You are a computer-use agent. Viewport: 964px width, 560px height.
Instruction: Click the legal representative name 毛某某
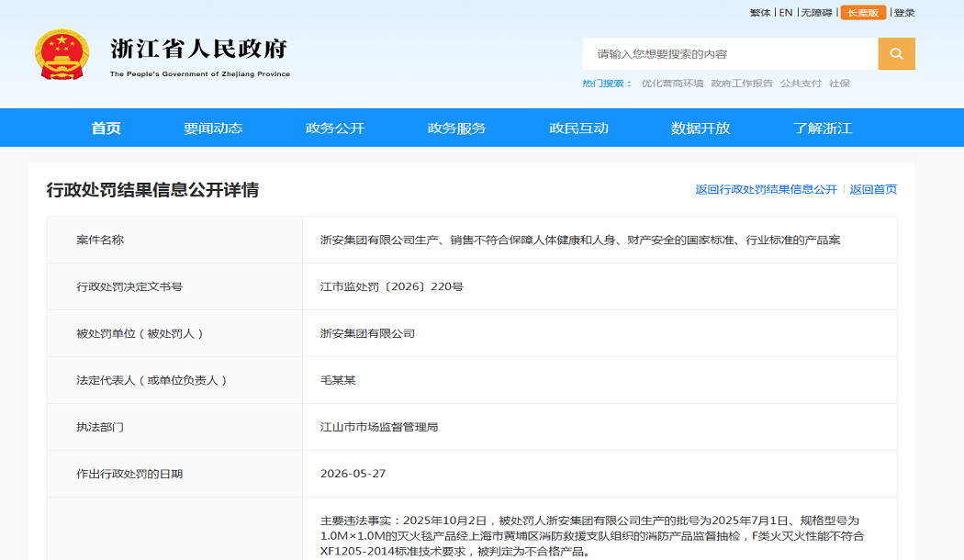point(338,380)
